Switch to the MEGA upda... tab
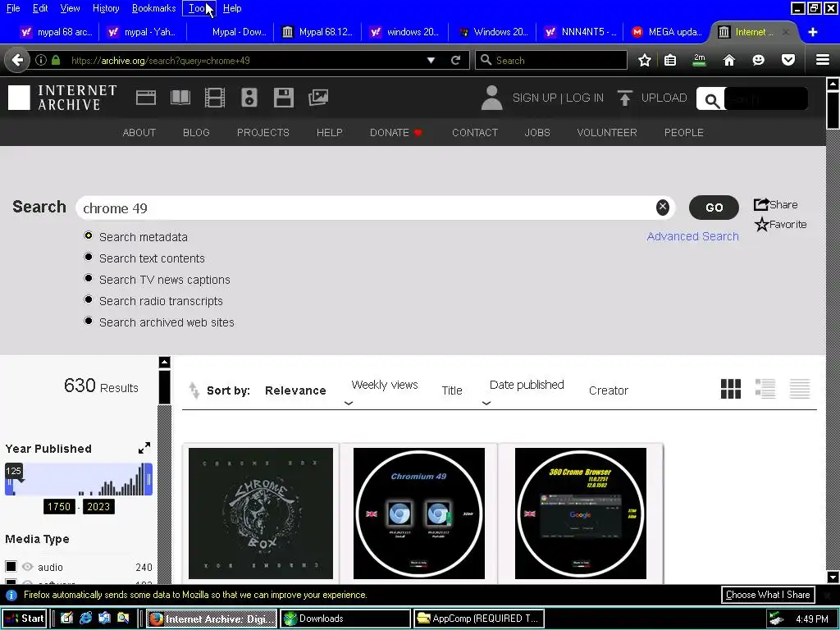840x630 pixels. click(x=666, y=32)
